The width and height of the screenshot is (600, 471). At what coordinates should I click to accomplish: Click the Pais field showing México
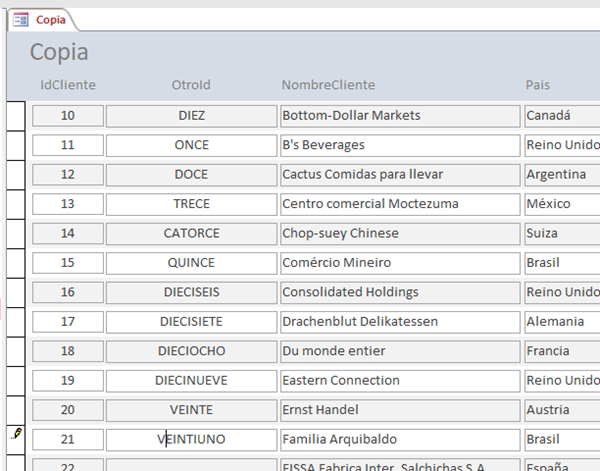562,204
